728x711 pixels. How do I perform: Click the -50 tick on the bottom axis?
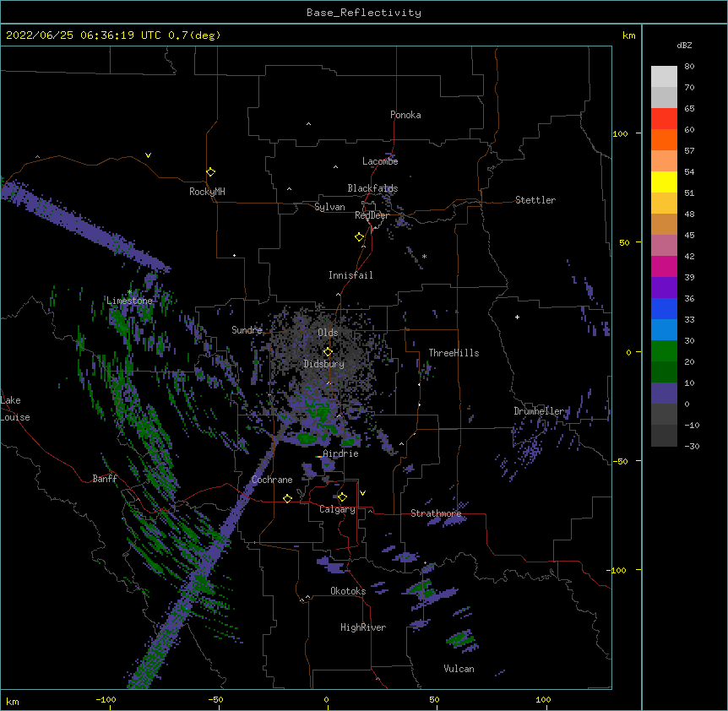click(x=215, y=699)
